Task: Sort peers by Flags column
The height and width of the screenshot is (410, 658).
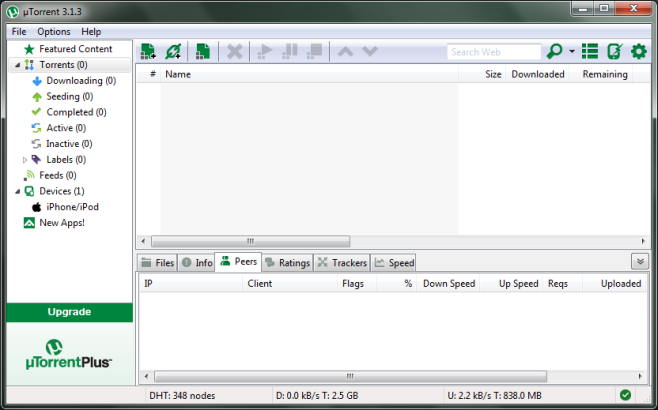Action: tap(357, 284)
